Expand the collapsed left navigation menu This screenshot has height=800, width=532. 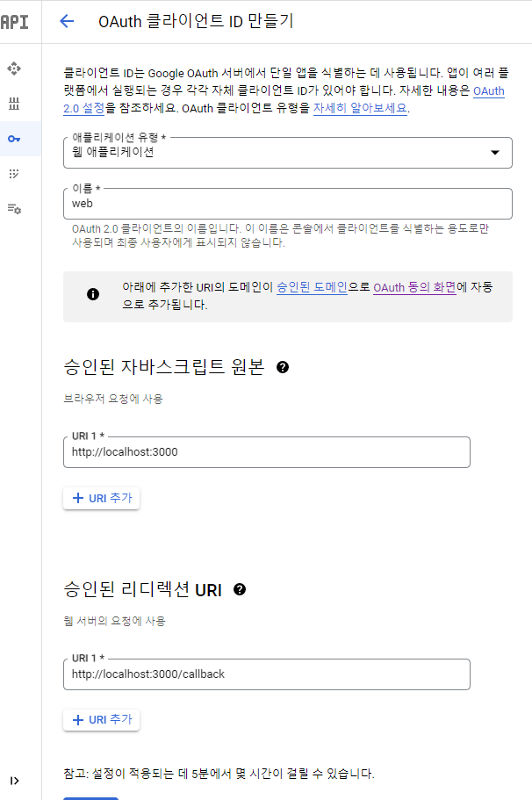15,780
